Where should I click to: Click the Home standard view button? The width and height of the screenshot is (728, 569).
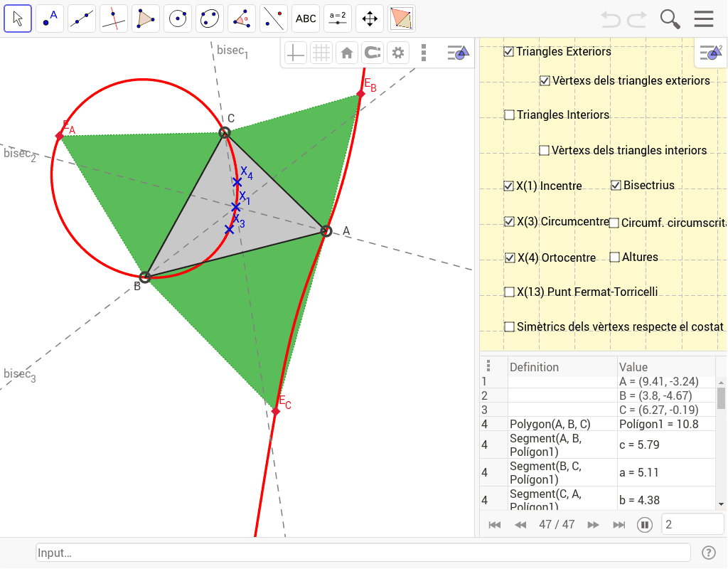[347, 53]
